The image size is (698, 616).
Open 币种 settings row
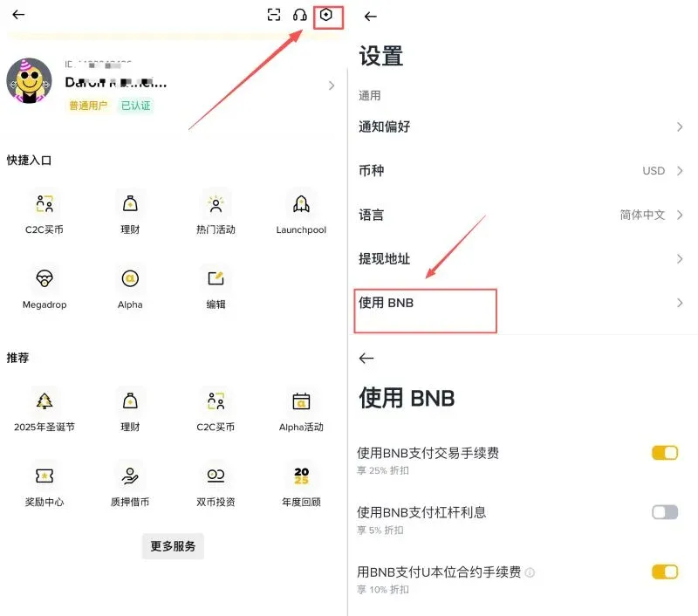tap(521, 170)
